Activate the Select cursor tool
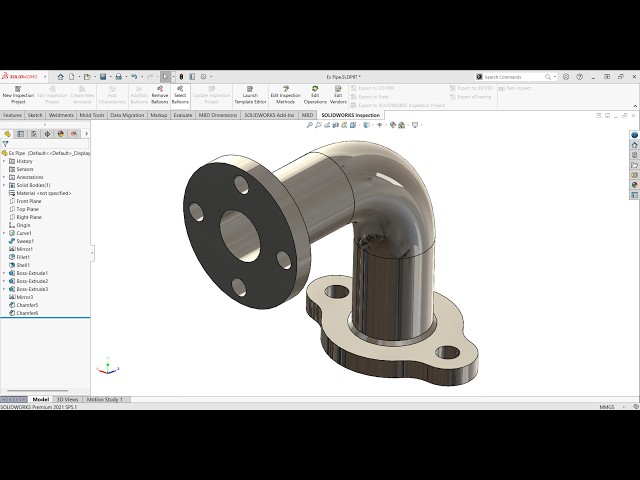 tap(165, 77)
